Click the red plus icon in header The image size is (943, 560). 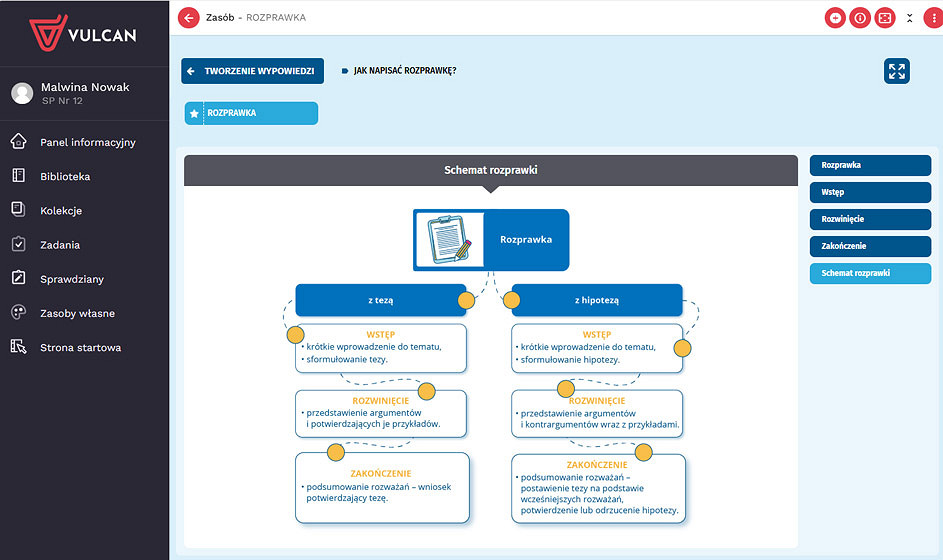click(835, 18)
